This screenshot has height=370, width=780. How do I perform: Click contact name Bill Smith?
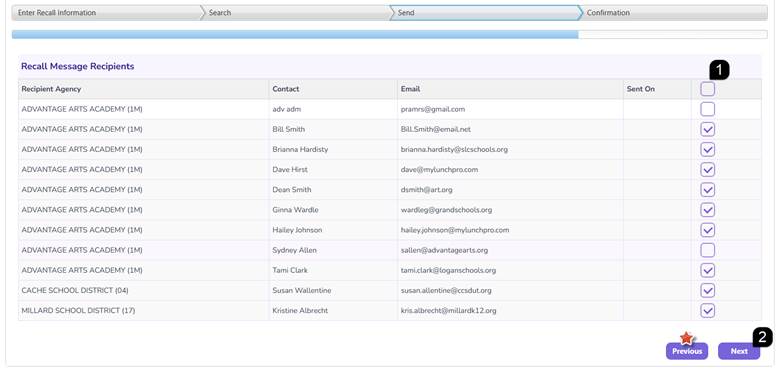click(289, 129)
